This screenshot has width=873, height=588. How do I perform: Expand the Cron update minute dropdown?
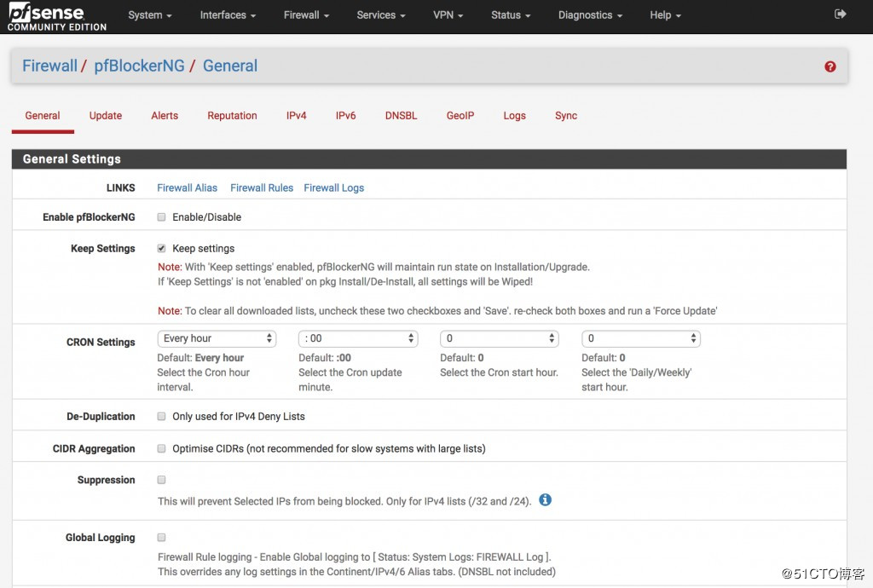click(x=358, y=339)
